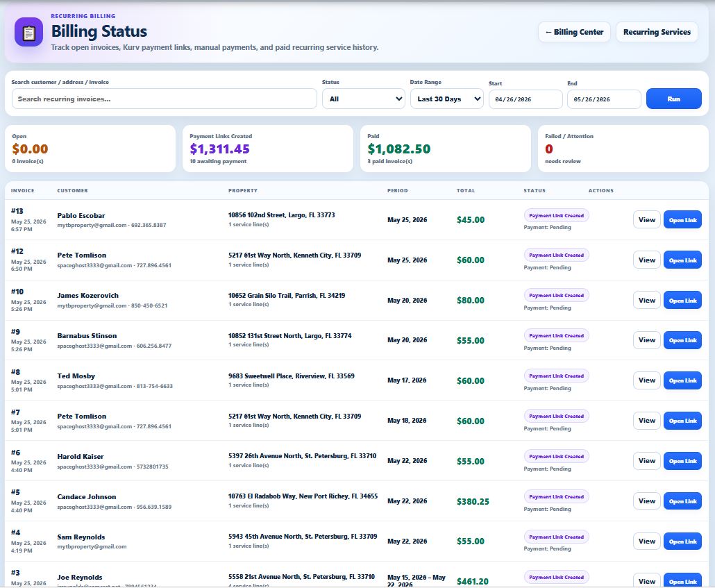Go back to Billing Center
The height and width of the screenshot is (588, 715).
574,32
